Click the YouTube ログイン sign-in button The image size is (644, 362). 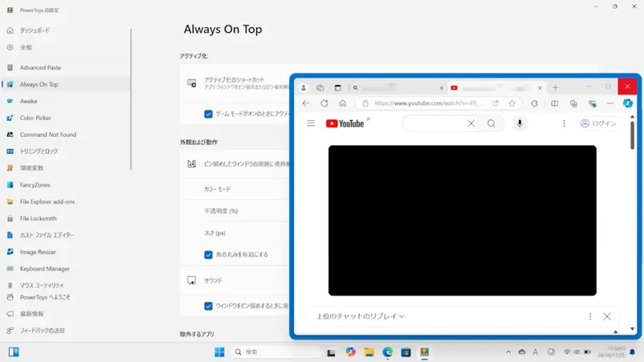click(x=598, y=123)
